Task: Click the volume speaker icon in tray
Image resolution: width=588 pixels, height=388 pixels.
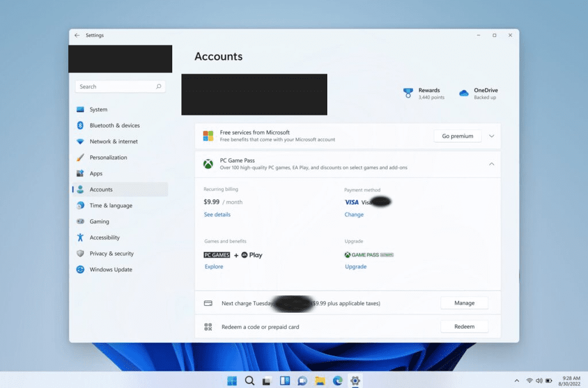Action: [x=539, y=381]
